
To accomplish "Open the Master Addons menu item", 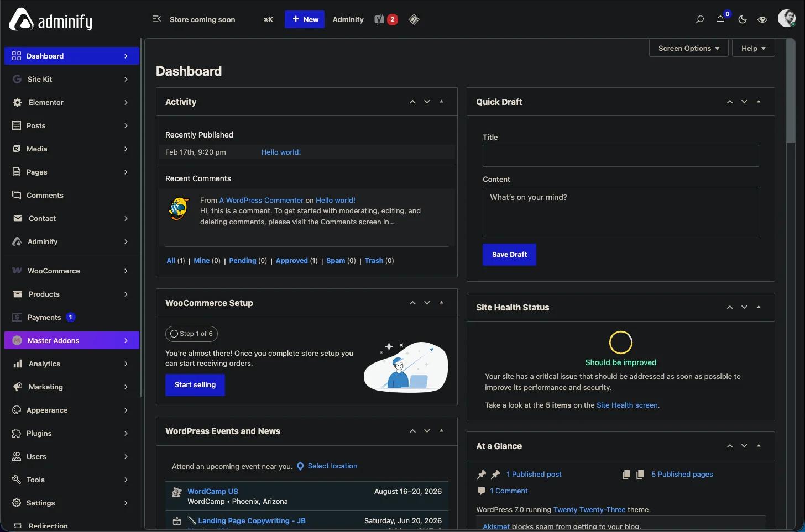I will click(x=72, y=340).
